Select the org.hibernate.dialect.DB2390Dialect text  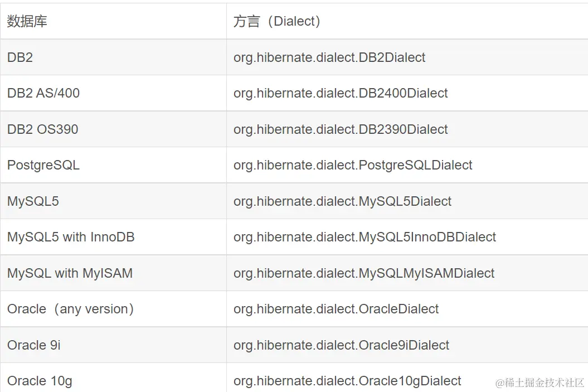coord(341,129)
